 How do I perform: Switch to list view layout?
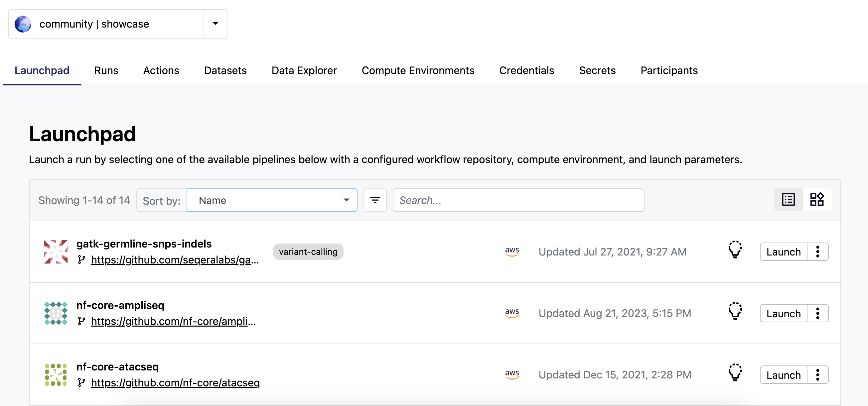788,200
